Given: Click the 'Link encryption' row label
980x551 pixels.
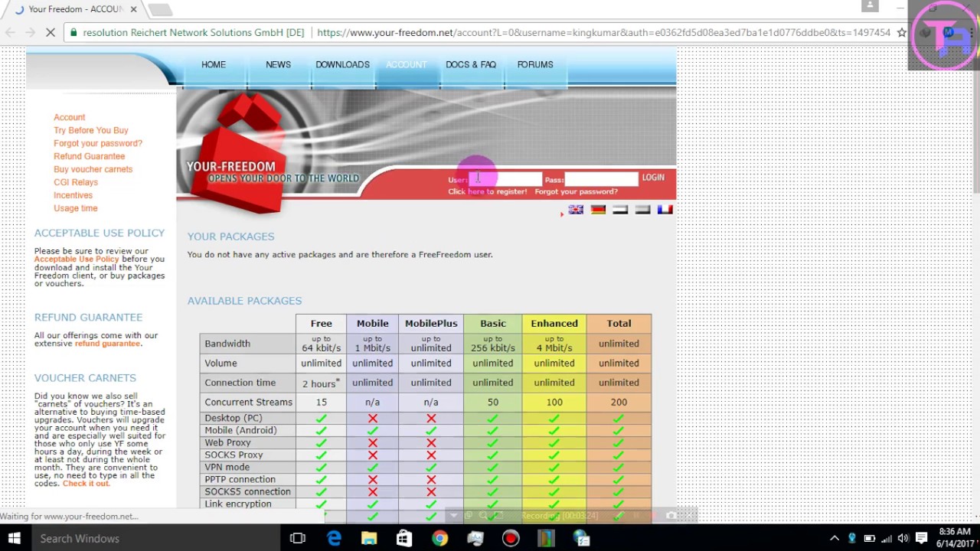Looking at the screenshot, I should (x=238, y=504).
